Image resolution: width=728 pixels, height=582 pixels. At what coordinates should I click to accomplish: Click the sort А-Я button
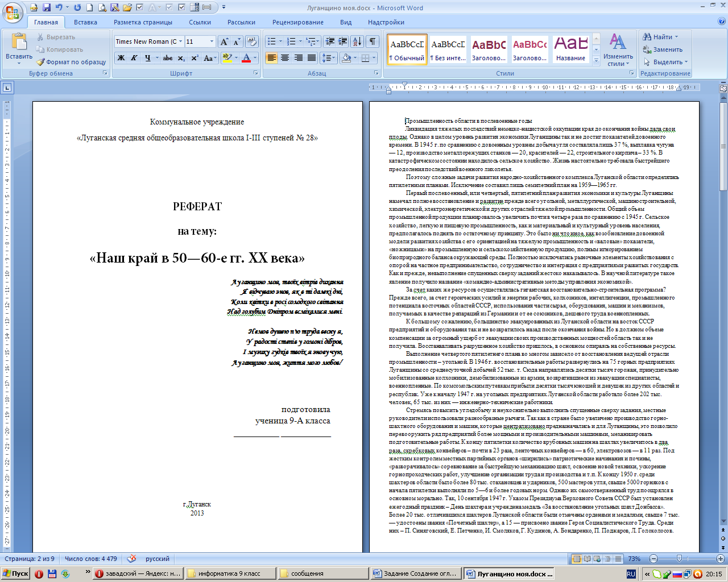357,41
